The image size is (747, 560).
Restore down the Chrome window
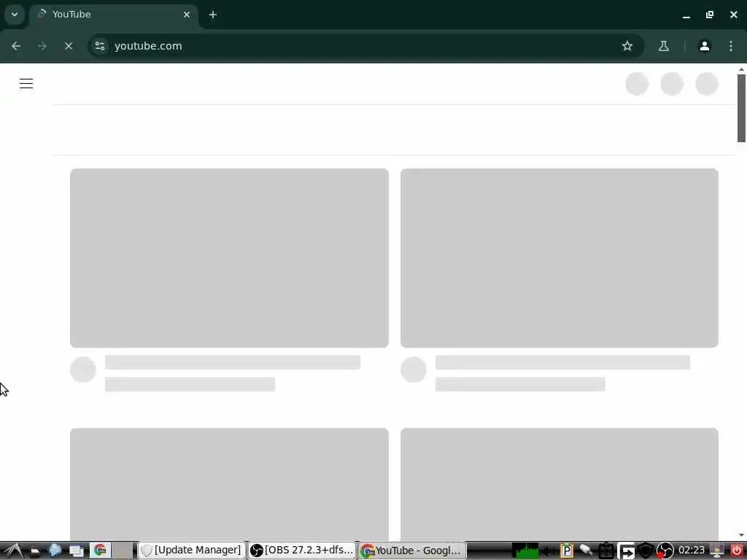pyautogui.click(x=710, y=15)
